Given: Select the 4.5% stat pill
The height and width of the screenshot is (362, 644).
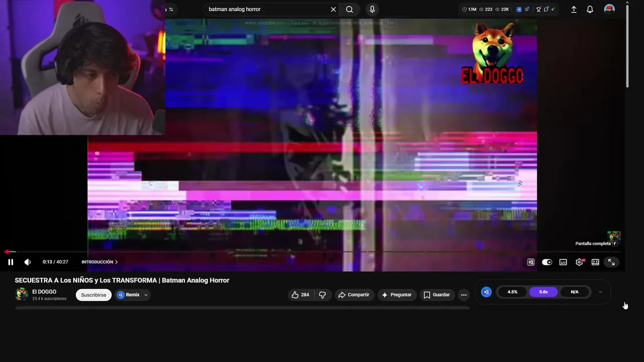Looking at the screenshot, I should pos(512,292).
